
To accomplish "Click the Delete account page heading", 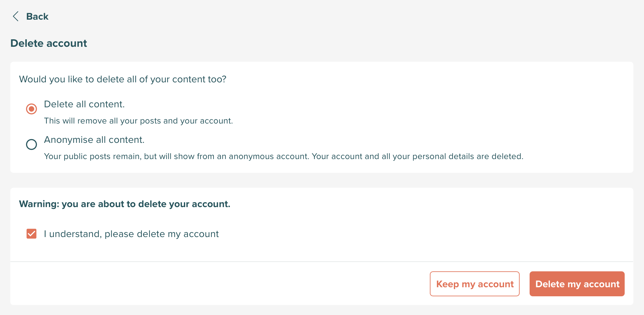I will tap(49, 43).
